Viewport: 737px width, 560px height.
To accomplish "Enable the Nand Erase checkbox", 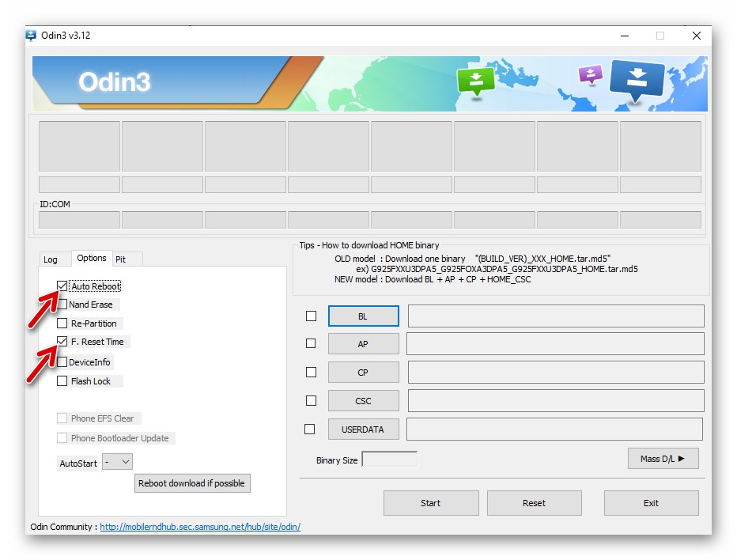I will pos(61,305).
